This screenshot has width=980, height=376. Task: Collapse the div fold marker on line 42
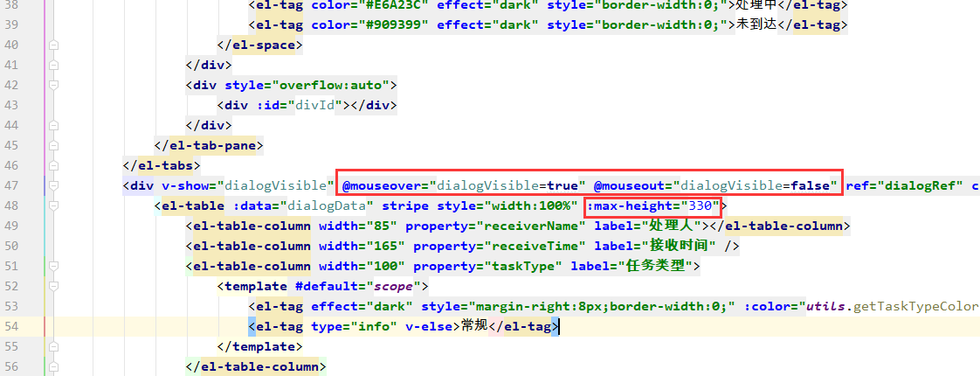pos(54,85)
